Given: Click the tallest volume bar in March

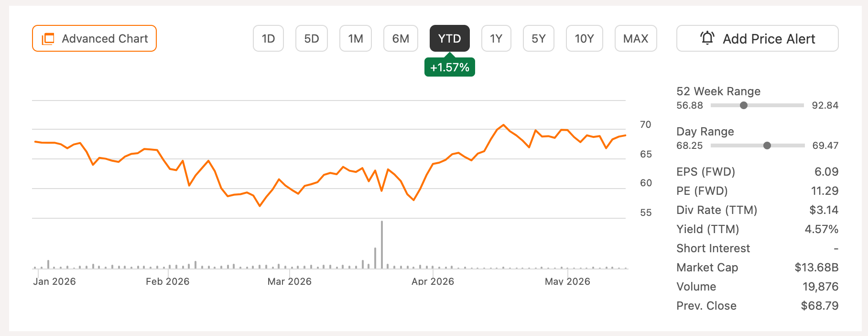Looking at the screenshot, I should click(x=382, y=245).
